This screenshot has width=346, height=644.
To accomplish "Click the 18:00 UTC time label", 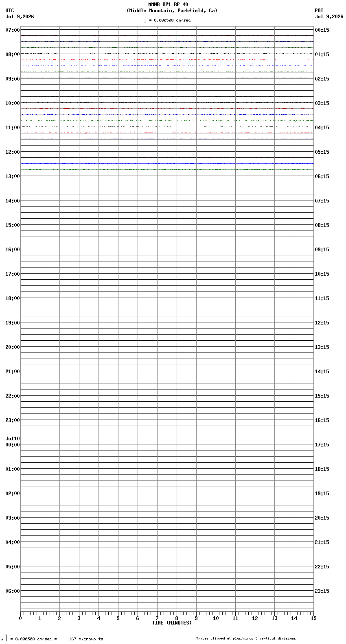I will [x=13, y=298].
